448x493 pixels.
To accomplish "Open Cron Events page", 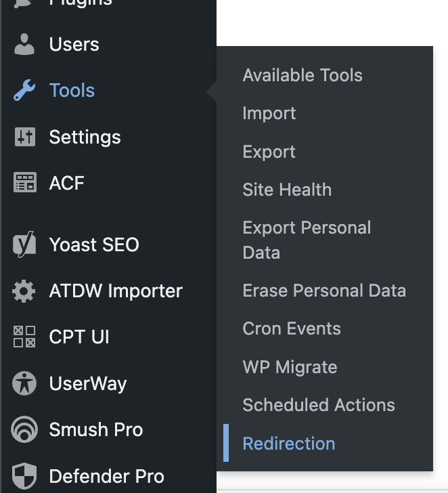I will (x=292, y=329).
